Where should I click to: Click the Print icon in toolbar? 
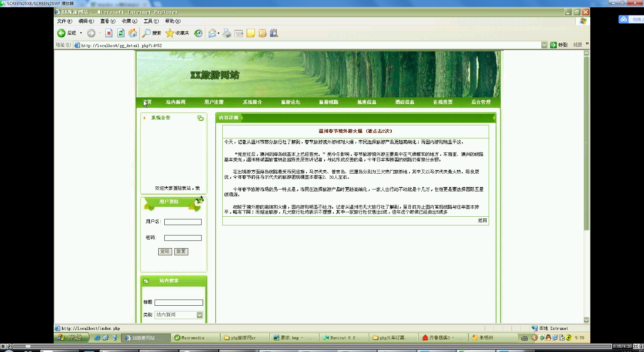pyautogui.click(x=227, y=33)
